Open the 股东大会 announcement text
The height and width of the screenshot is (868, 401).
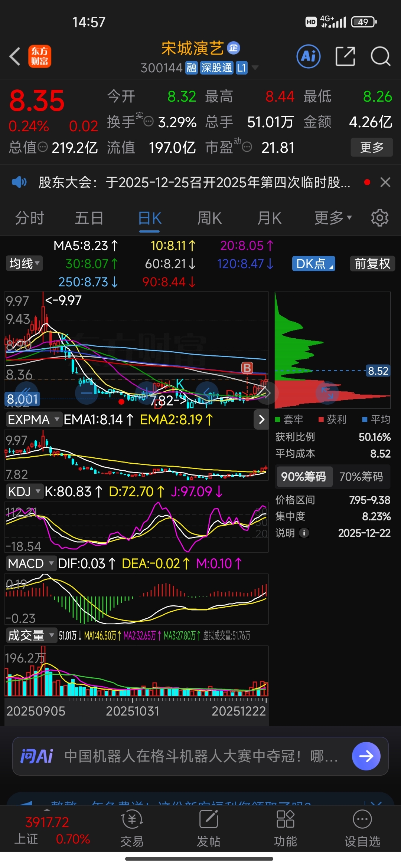[x=194, y=182]
